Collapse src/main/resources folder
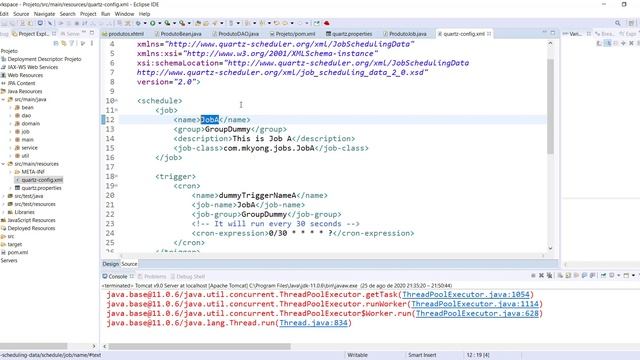The image size is (640, 360). pos(3,164)
